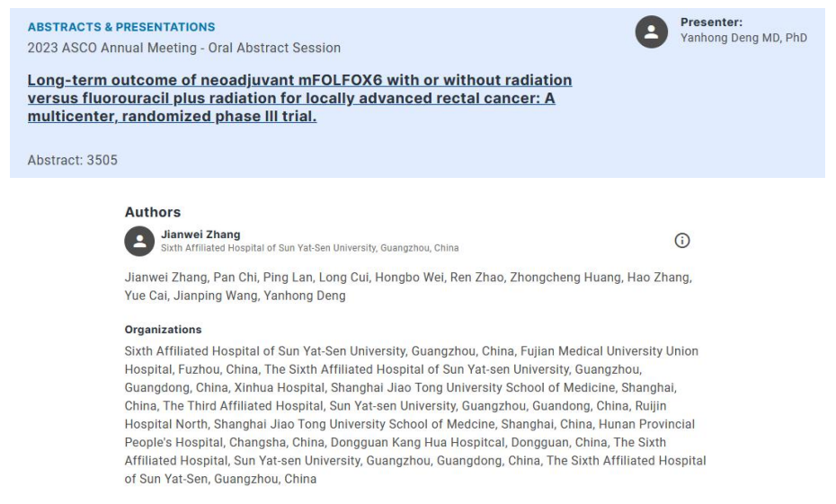Click Dongguan Kang Hua Hospitcal organization text

click(417, 442)
